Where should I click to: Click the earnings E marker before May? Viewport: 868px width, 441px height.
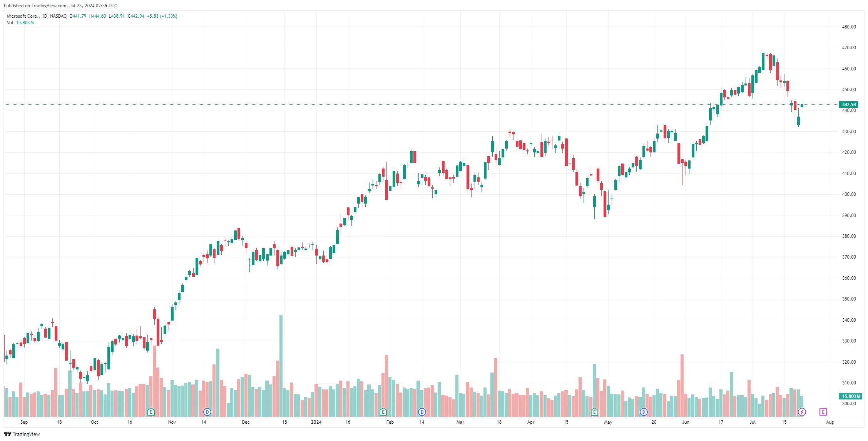click(x=594, y=412)
